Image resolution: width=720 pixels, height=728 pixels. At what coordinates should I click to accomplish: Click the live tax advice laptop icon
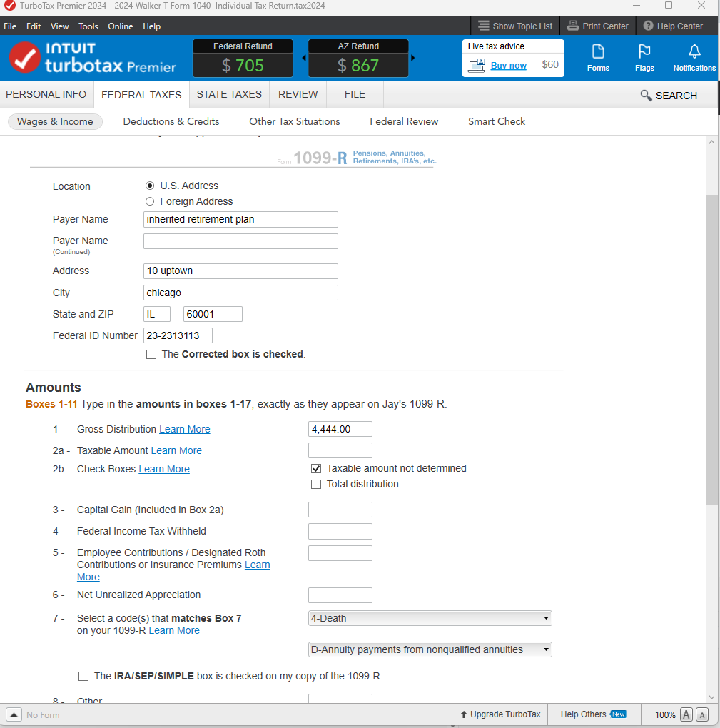476,65
